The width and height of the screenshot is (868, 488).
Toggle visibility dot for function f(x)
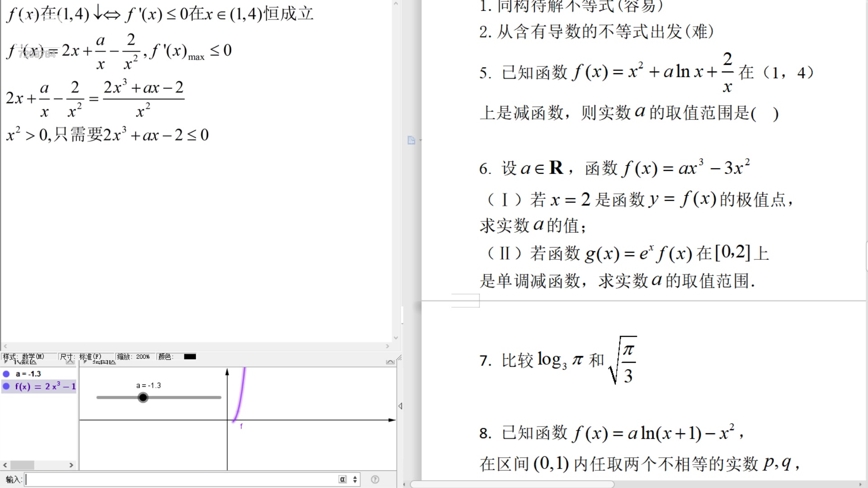(6, 386)
